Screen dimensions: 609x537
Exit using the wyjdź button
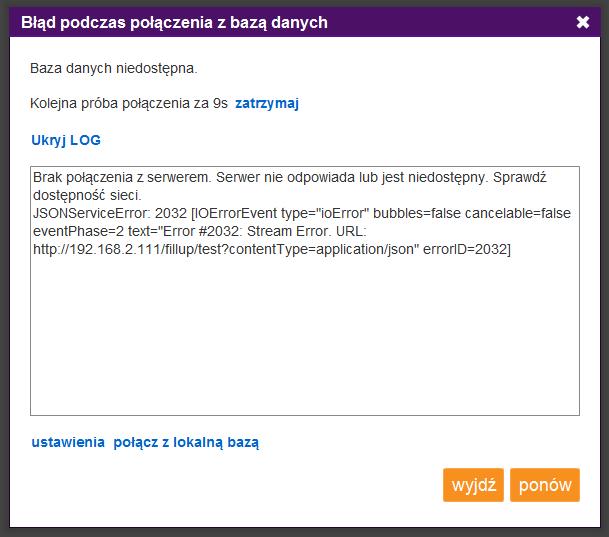click(x=473, y=485)
